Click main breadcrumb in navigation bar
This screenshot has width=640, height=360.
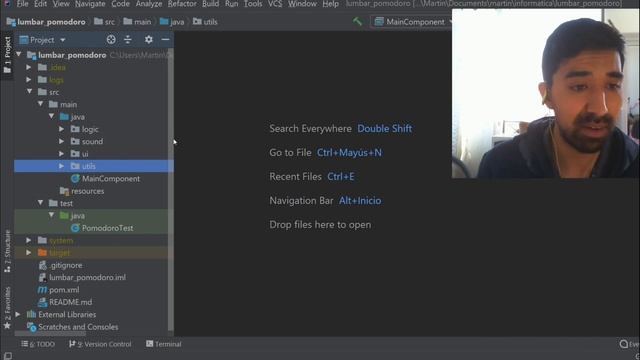pyautogui.click(x=137, y=22)
